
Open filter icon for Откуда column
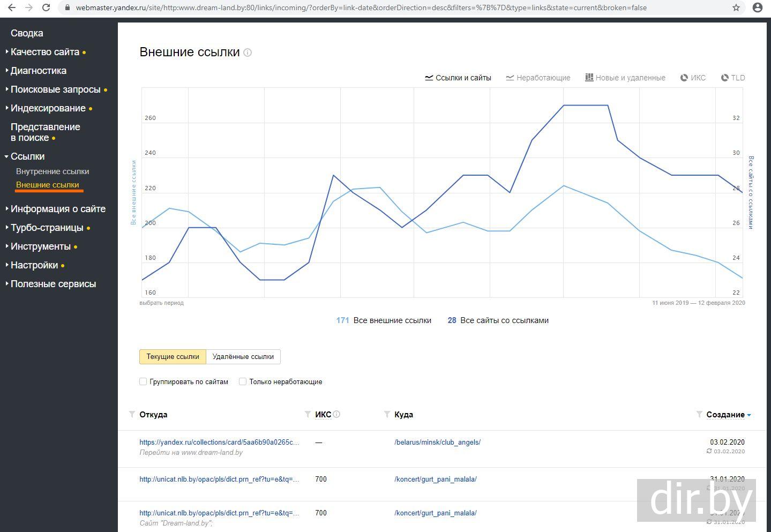tap(132, 414)
